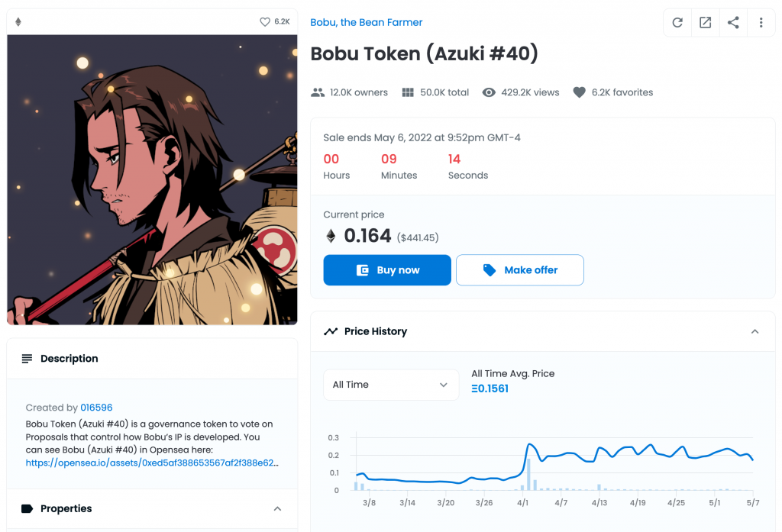Click the owners people icon
The width and height of the screenshot is (782, 532).
pyautogui.click(x=318, y=92)
